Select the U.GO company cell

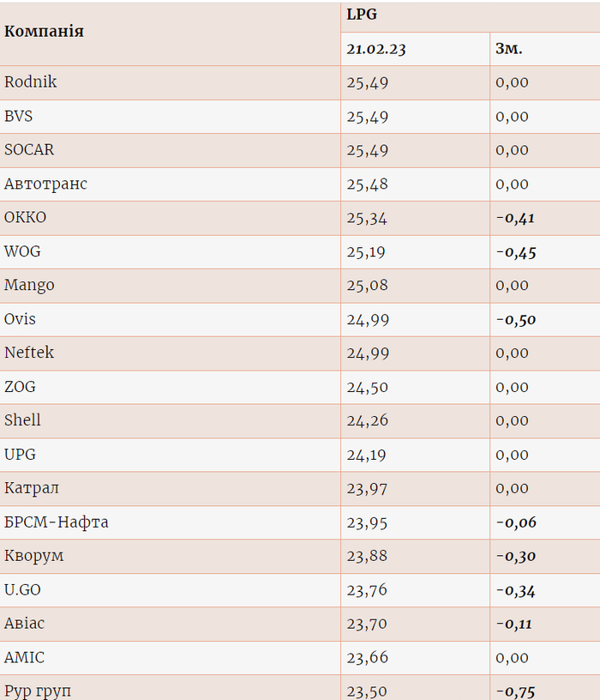23,589
